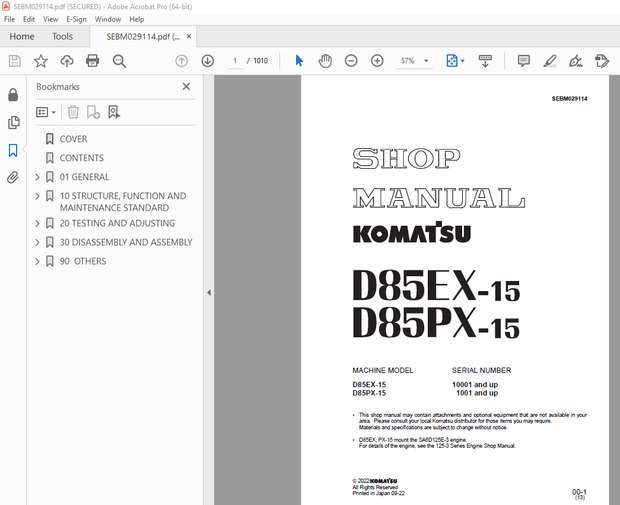Select 20 TESTING AND ADJUSTING bookmark

(117, 223)
